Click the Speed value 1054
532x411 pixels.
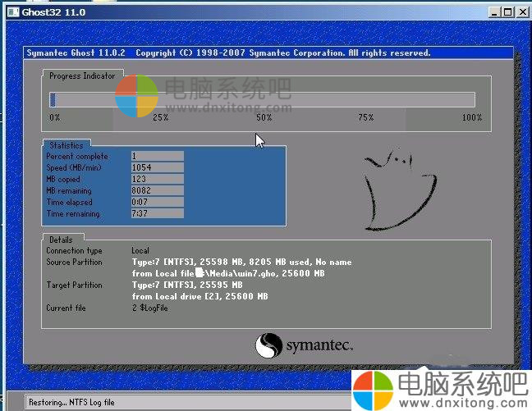158,167
